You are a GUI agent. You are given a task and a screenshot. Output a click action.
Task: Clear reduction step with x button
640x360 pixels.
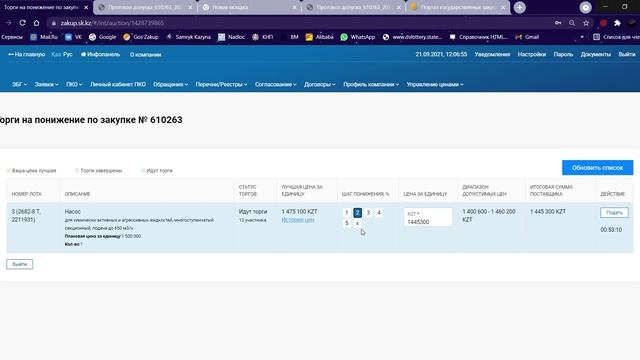click(x=357, y=223)
